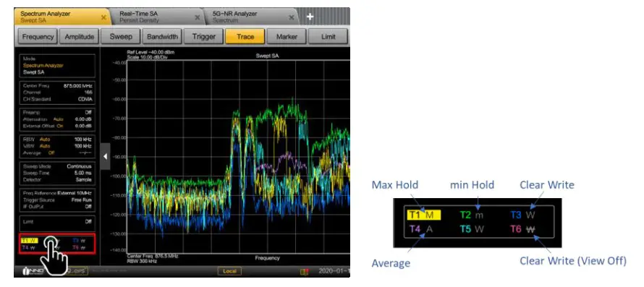
Task: Select T6 W in enlarged trace legend
Action: pyautogui.click(x=523, y=229)
